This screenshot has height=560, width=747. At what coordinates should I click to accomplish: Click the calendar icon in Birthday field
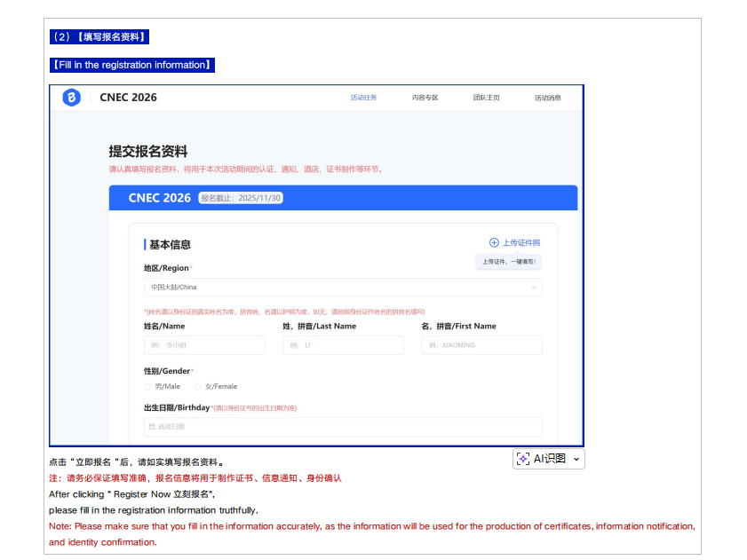click(x=152, y=427)
